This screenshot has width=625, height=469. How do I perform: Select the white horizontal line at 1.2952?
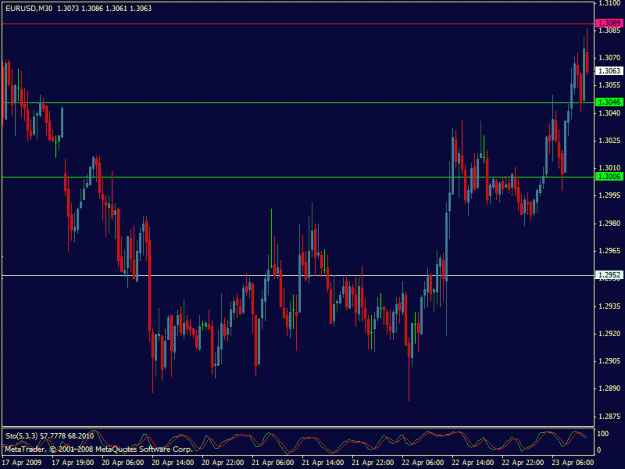pos(298,275)
